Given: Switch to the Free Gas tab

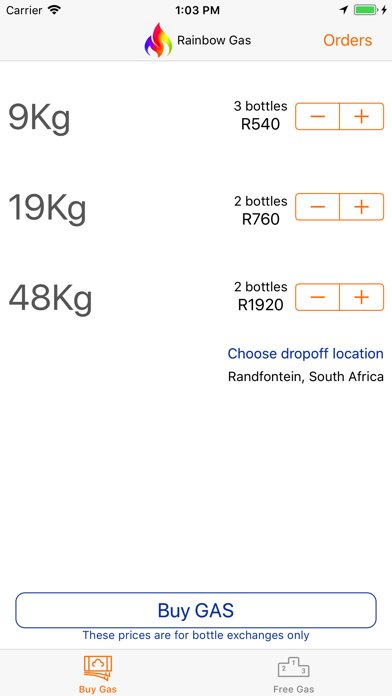Looking at the screenshot, I should point(293,675).
